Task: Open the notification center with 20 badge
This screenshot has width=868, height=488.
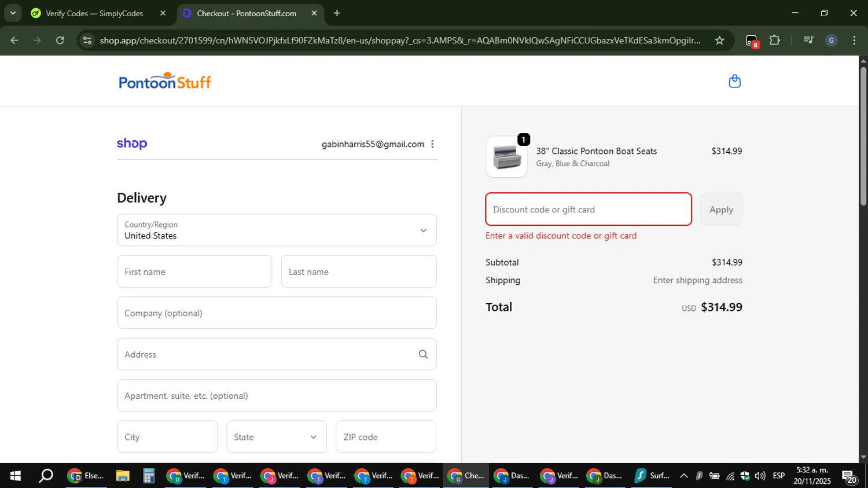Action: tap(849, 477)
